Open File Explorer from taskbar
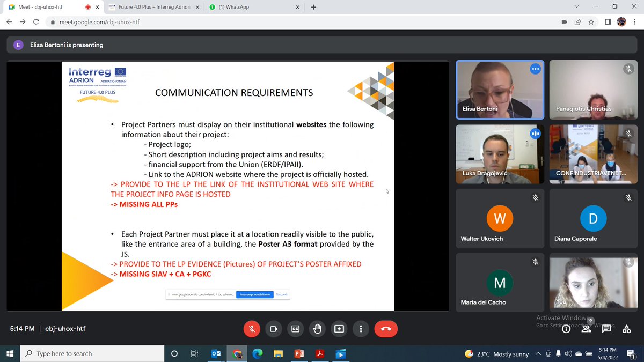Screen dimensions: 644x362 (278, 353)
